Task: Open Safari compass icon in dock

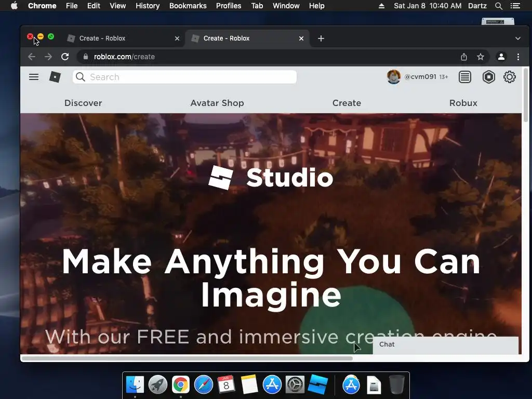Action: point(204,385)
